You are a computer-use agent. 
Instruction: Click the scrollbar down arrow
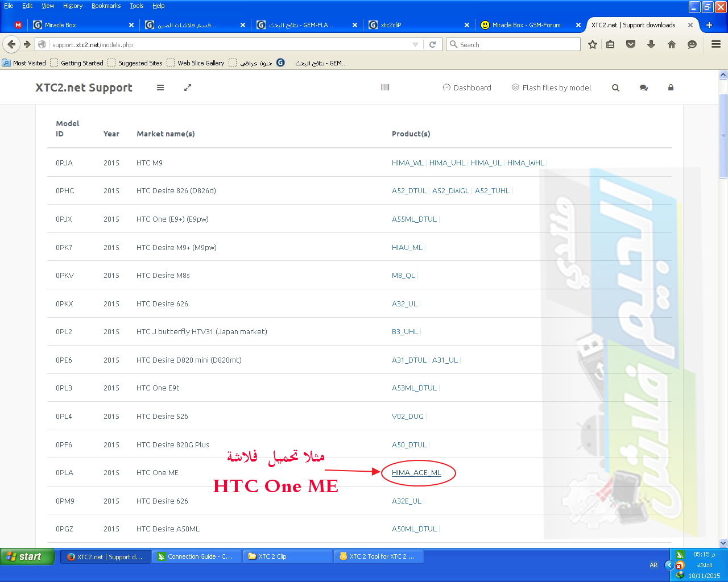tap(723, 543)
